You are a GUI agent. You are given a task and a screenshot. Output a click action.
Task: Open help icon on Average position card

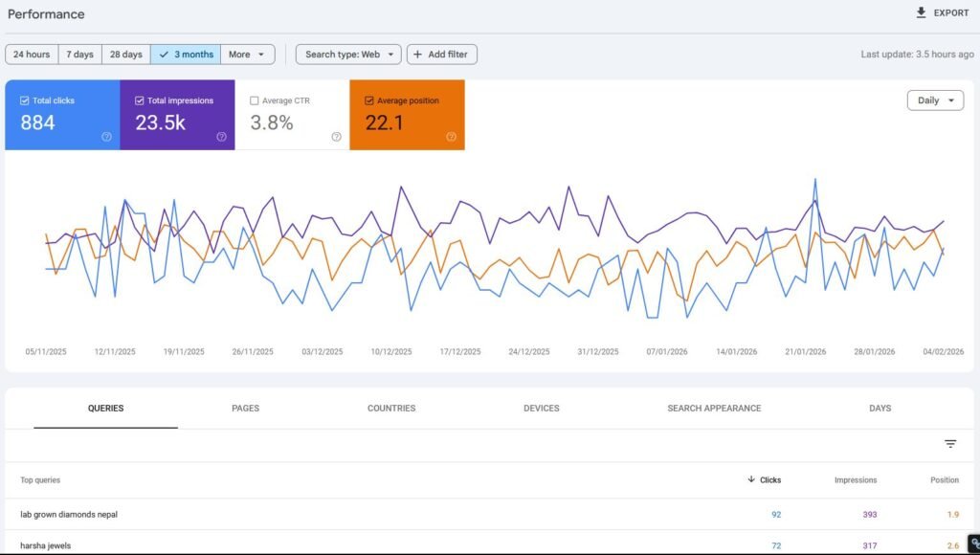tap(452, 137)
